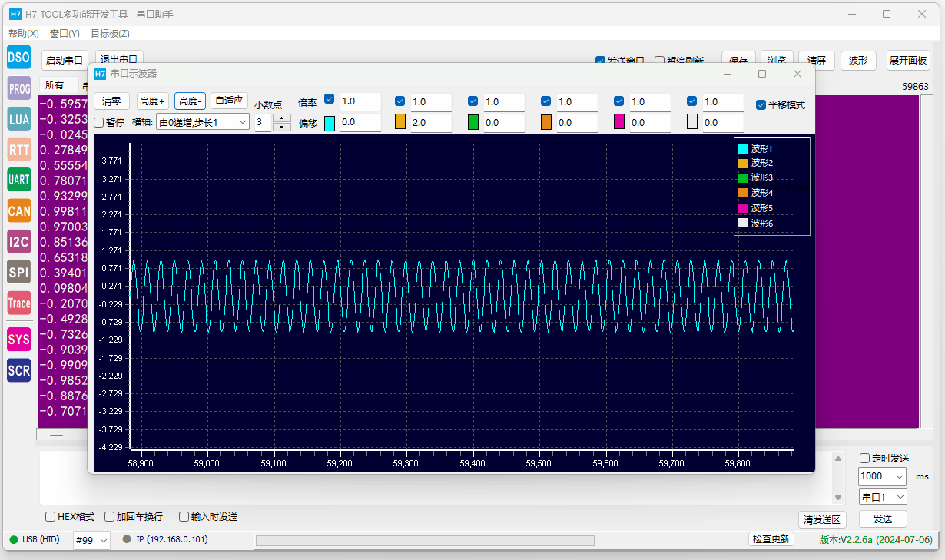Open the 1000 ms interval dropdown

882,476
